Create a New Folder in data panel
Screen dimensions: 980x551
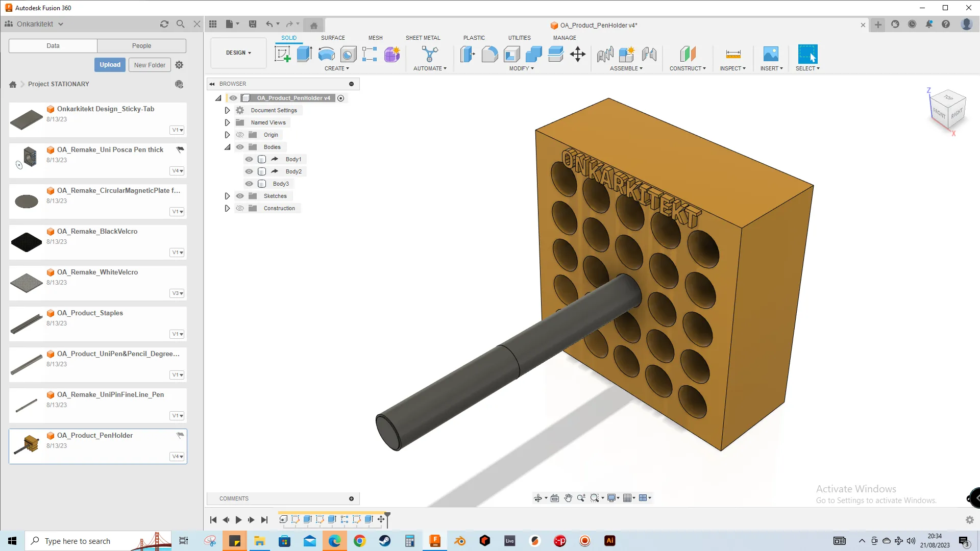[150, 65]
